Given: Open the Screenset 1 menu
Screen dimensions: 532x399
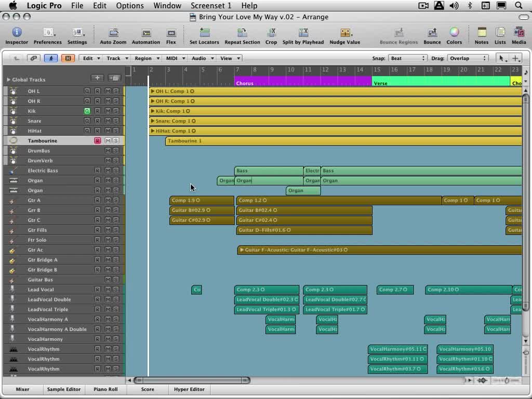Looking at the screenshot, I should click(x=211, y=5).
